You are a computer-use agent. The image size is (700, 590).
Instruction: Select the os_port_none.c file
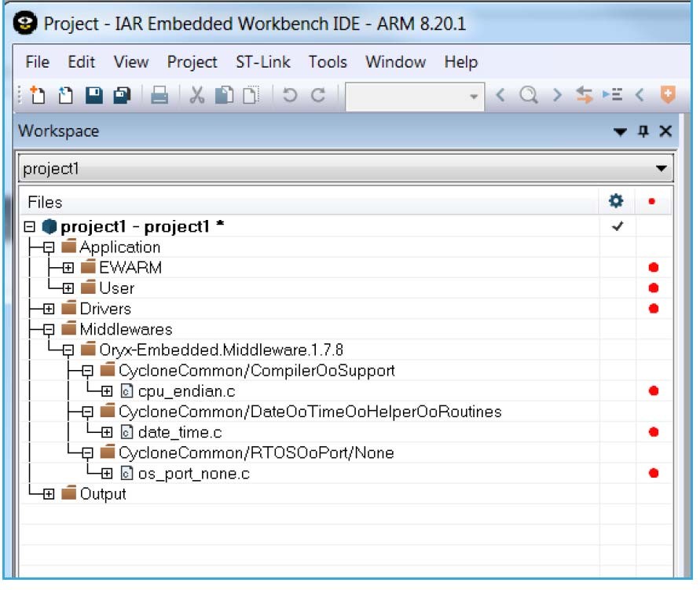193,474
